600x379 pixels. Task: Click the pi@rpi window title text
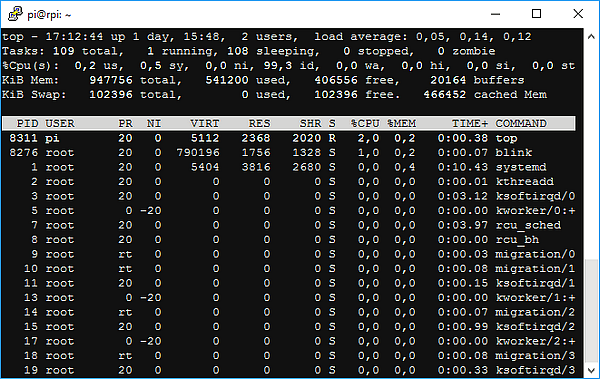coord(49,15)
